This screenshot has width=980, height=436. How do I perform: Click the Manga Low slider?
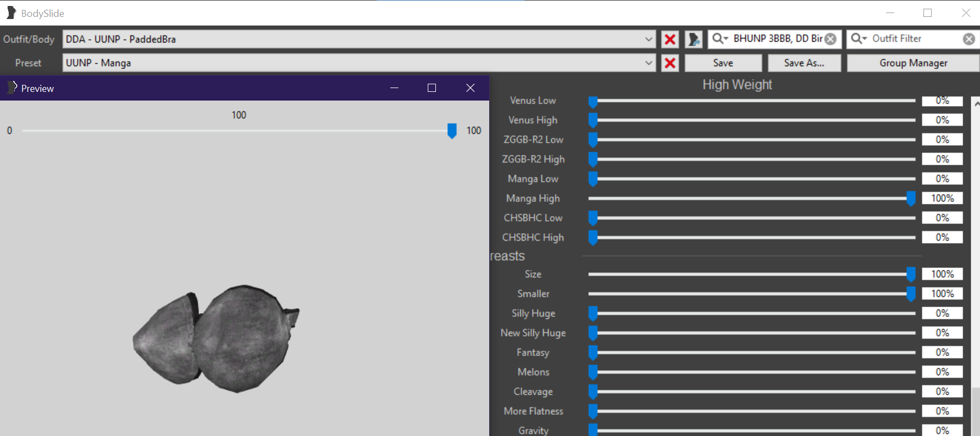coord(752,179)
